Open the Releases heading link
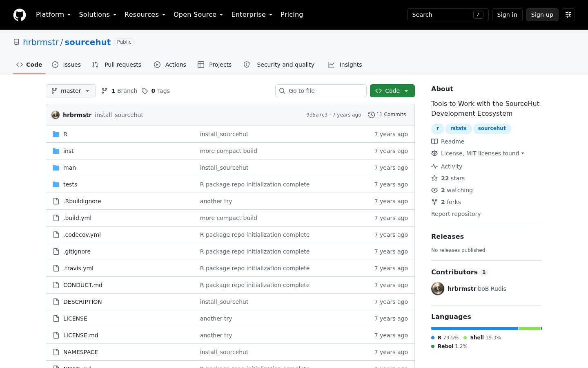The image size is (588, 368). [x=448, y=236]
